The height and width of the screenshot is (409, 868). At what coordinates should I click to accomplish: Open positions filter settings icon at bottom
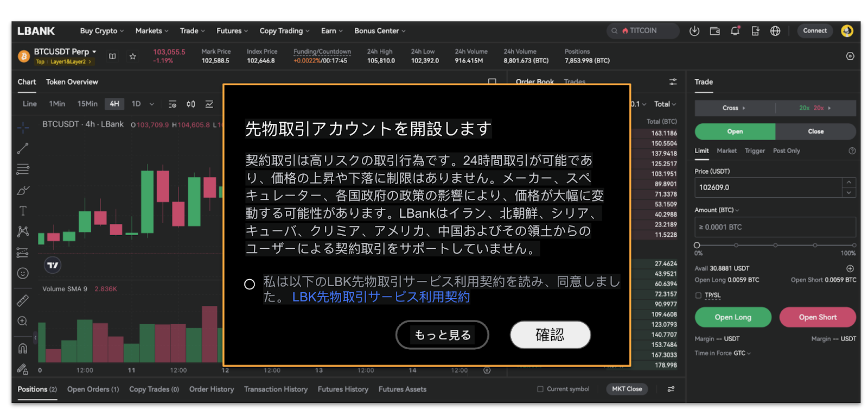coord(671,389)
